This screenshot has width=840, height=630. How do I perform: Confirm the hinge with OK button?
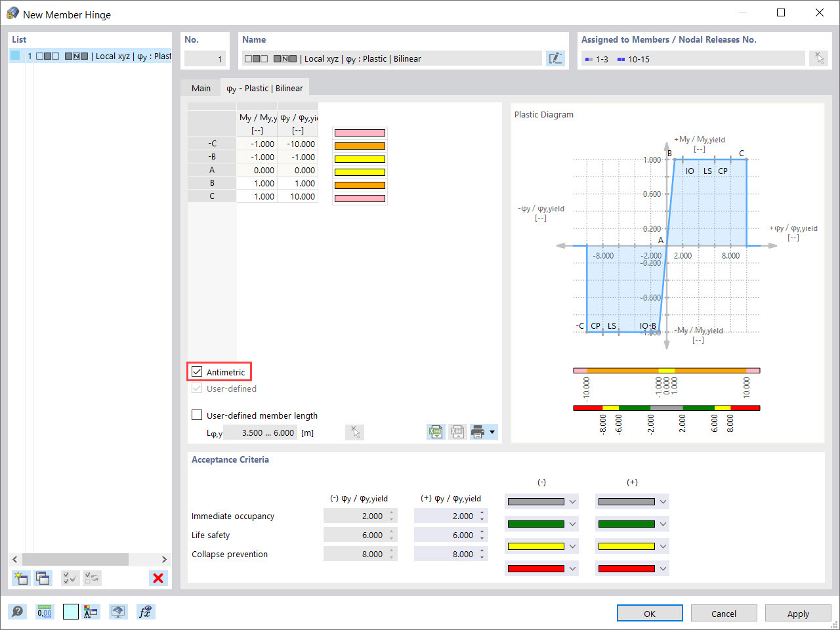(650, 613)
